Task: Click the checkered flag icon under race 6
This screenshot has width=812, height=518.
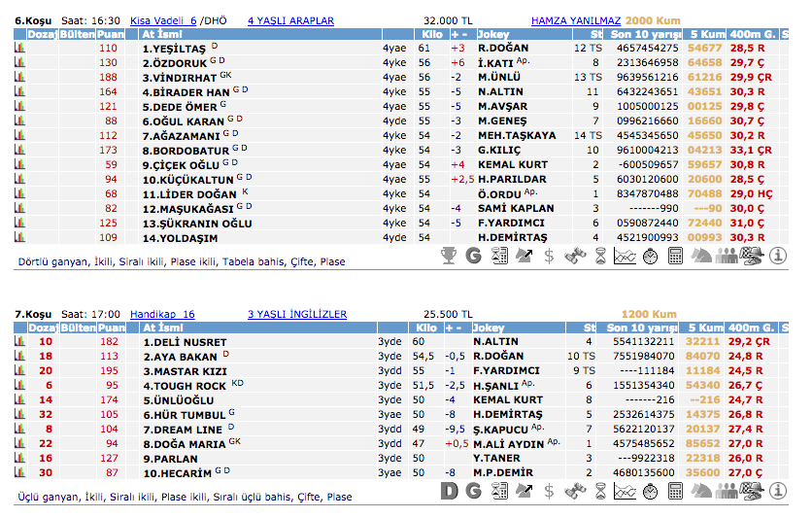Action: 752,256
